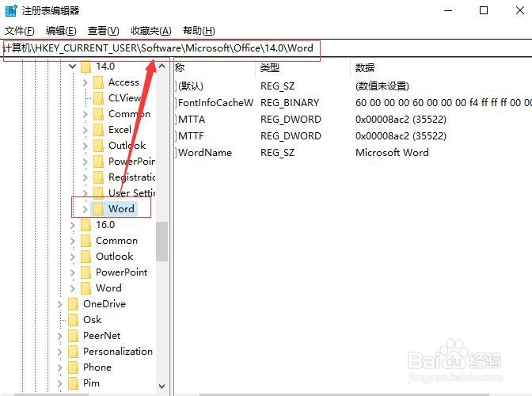The image size is (532, 396).
Task: Click the Pim folder icon
Action: click(74, 383)
